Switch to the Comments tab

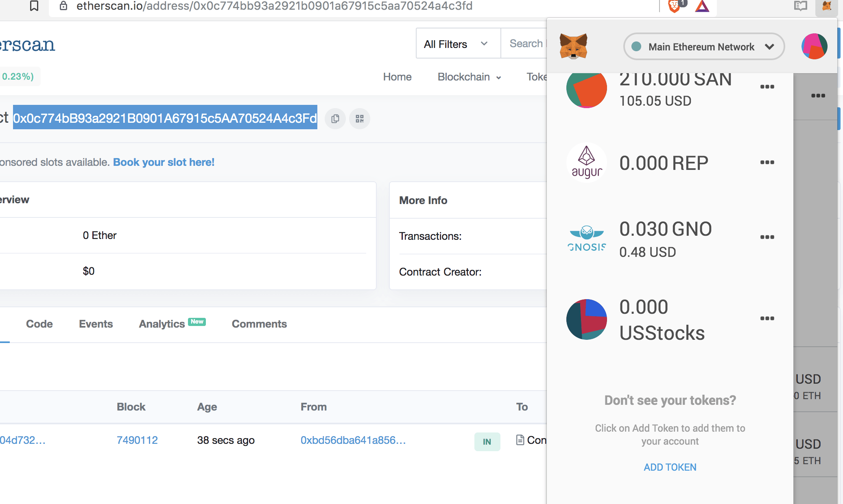tap(259, 324)
